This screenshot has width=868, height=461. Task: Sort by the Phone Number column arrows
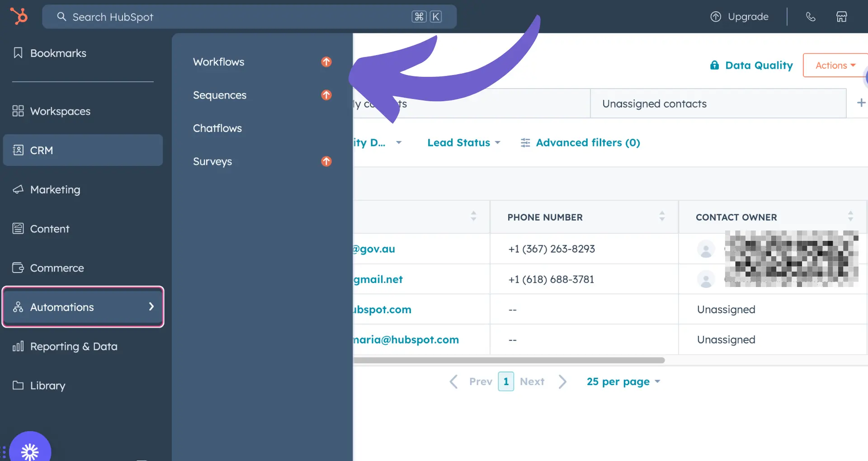click(662, 216)
